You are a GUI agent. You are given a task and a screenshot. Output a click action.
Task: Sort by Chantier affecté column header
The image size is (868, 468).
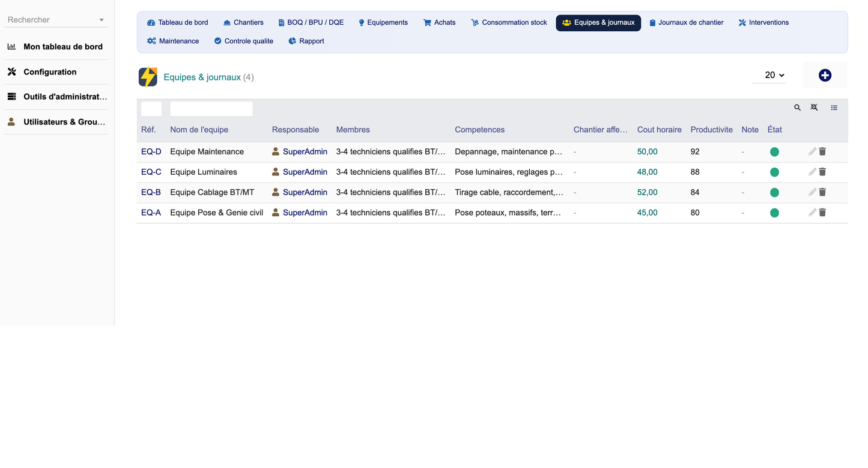coord(600,130)
